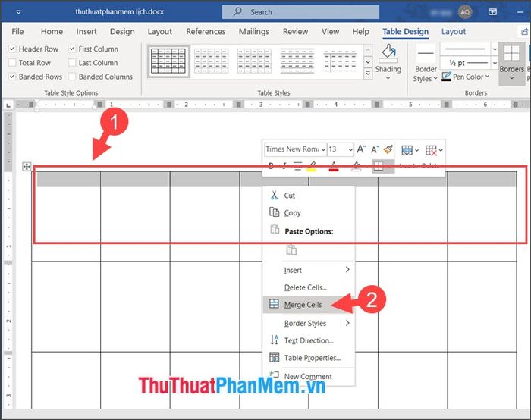Pick text highlight yellow color button
Viewport: 531px width, 420px height.
311,166
